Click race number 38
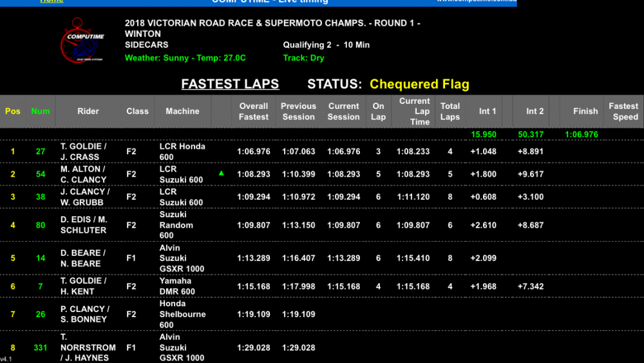The image size is (644, 363). [x=40, y=197]
